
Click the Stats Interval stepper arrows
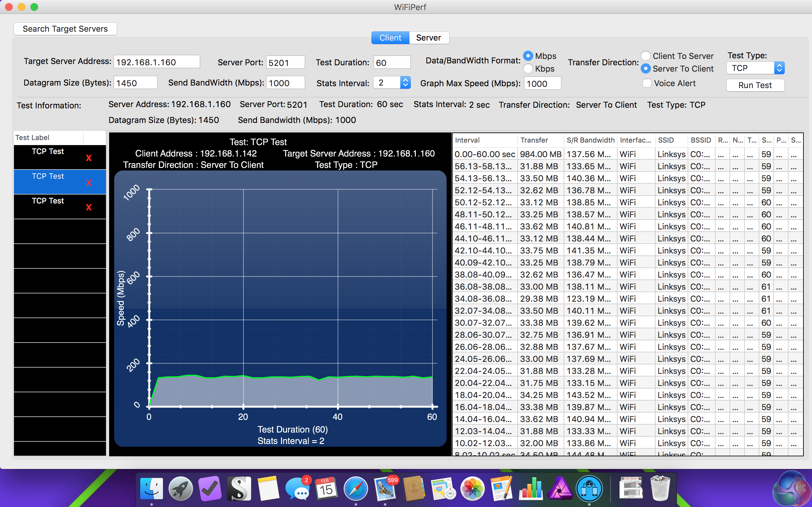coord(405,82)
